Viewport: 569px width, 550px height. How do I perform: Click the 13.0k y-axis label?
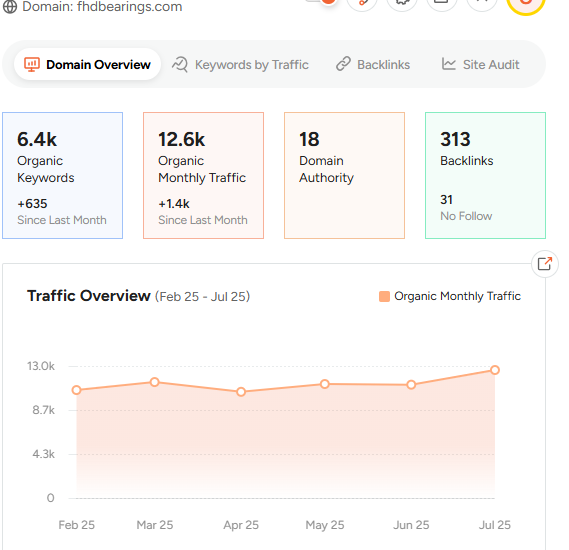coord(41,366)
